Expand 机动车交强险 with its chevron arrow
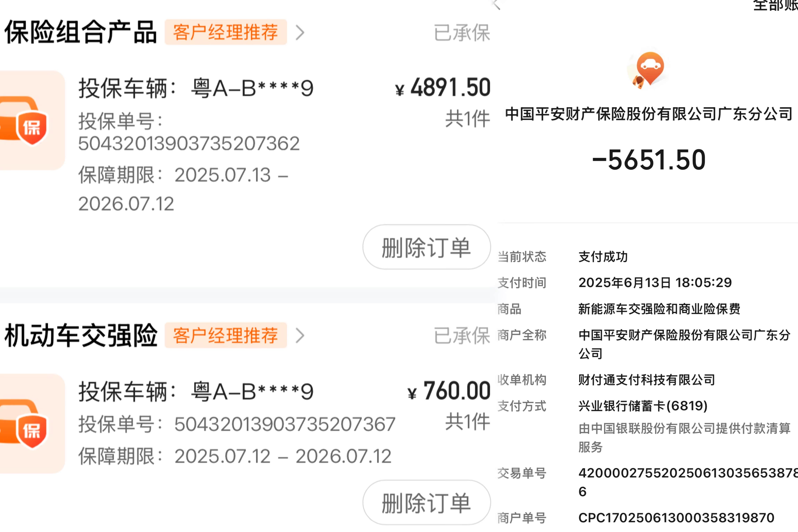Viewport: 798px width, 532px height. click(300, 336)
